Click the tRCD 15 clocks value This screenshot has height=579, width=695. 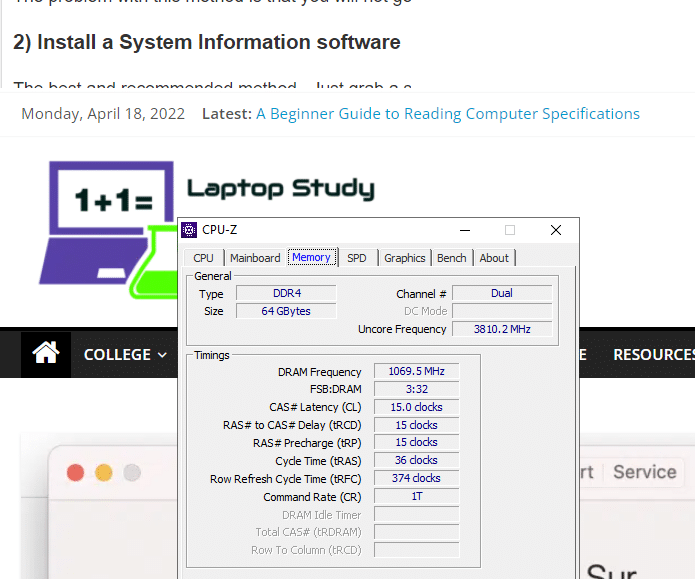[x=417, y=425]
